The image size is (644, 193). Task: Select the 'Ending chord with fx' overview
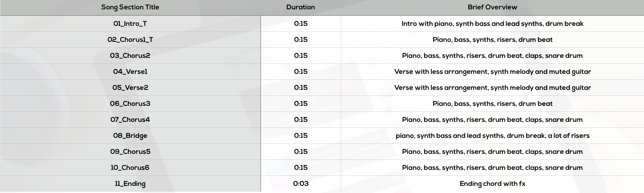(x=492, y=184)
